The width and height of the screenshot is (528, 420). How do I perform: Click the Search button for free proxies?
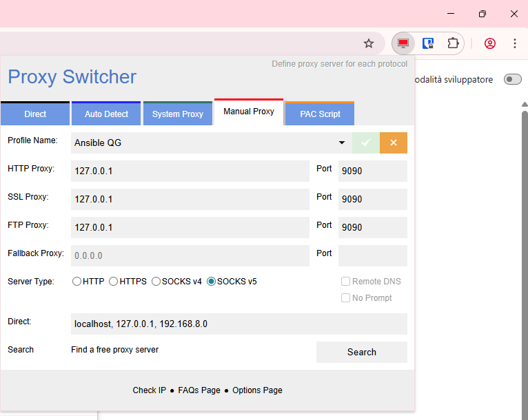click(x=361, y=352)
